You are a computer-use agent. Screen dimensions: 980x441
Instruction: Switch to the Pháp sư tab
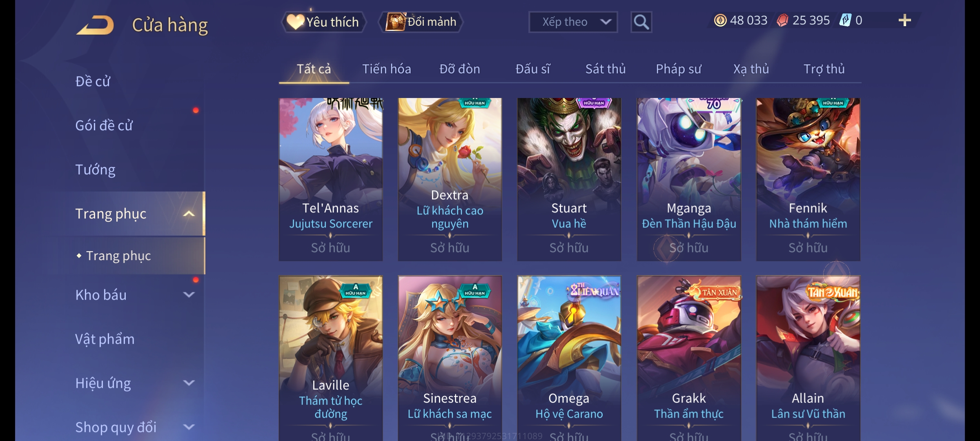point(678,69)
